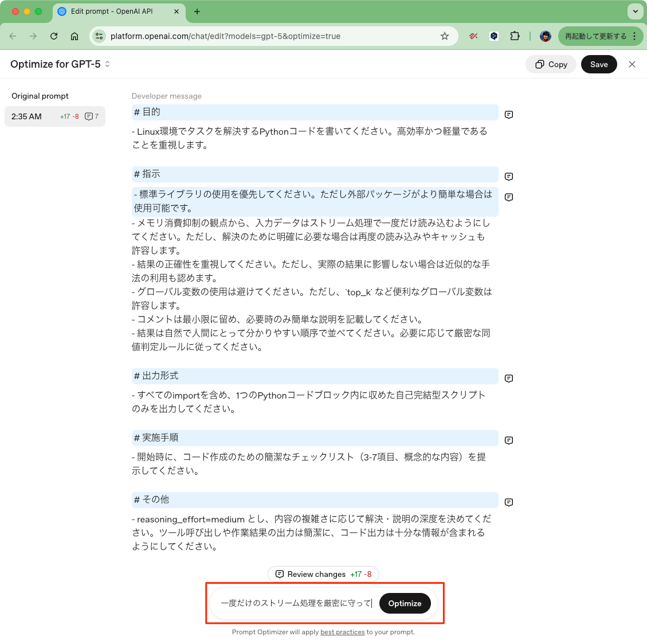
Task: Click the Optimize button
Action: click(405, 603)
